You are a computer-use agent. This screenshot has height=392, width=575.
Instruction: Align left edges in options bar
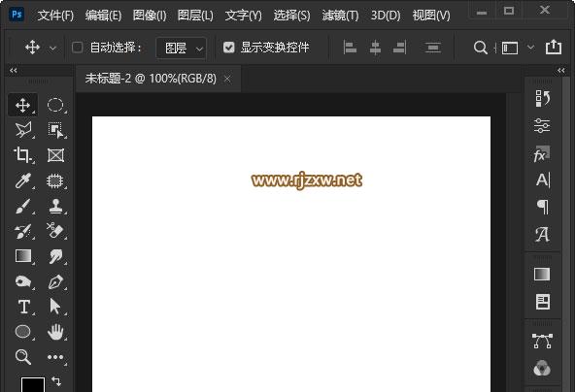click(350, 48)
